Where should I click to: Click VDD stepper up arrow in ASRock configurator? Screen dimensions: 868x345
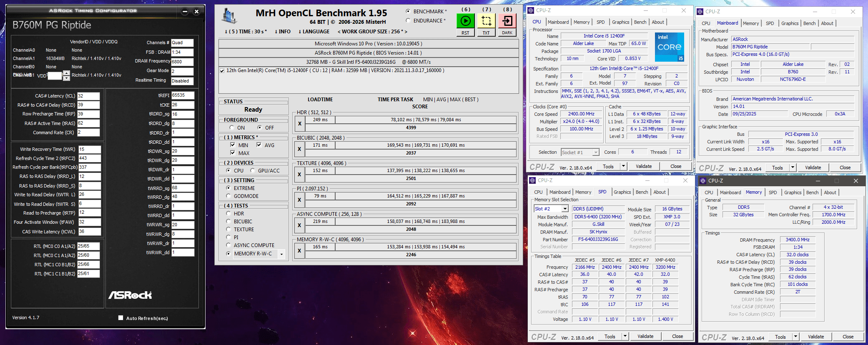coord(66,73)
